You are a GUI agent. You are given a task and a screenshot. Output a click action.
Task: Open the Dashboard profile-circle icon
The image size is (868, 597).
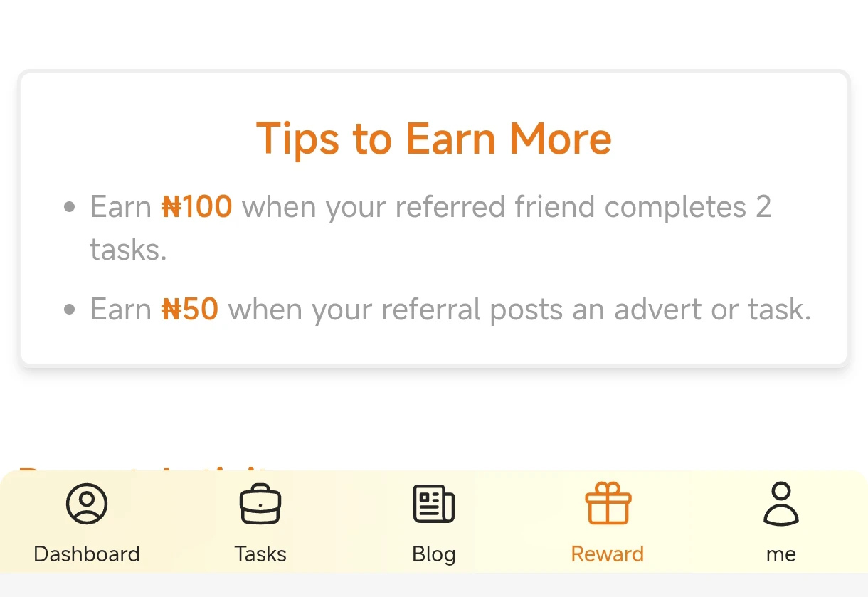click(87, 503)
